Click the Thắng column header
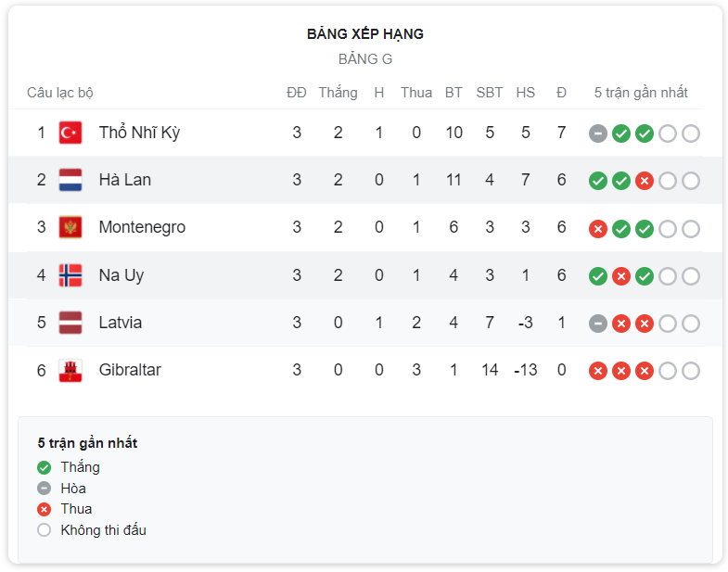The height and width of the screenshot is (572, 728). tap(338, 93)
